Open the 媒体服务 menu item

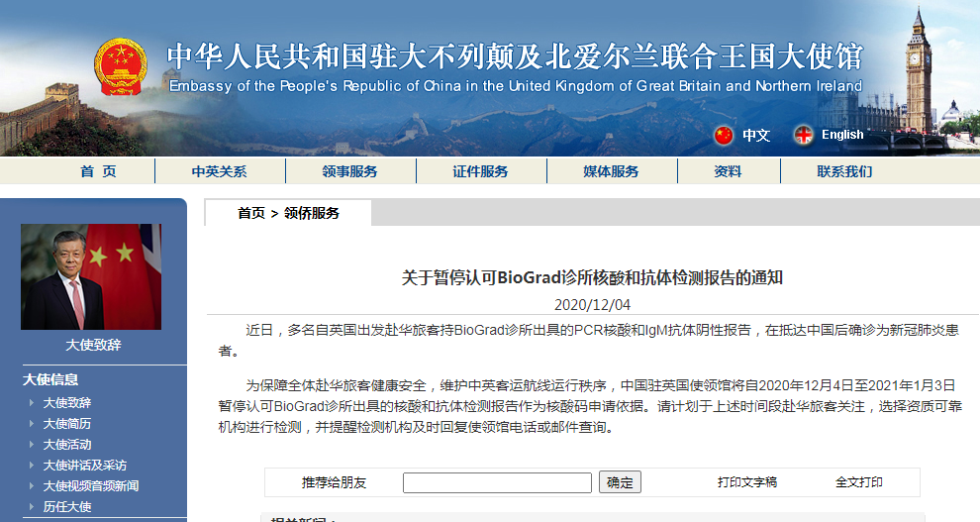611,171
